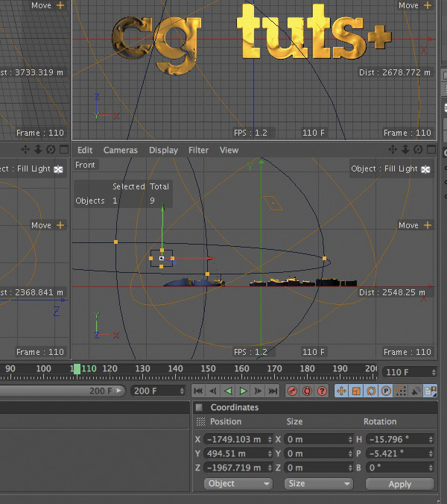
Task: Open the Cameras viewport menu
Action: [121, 150]
